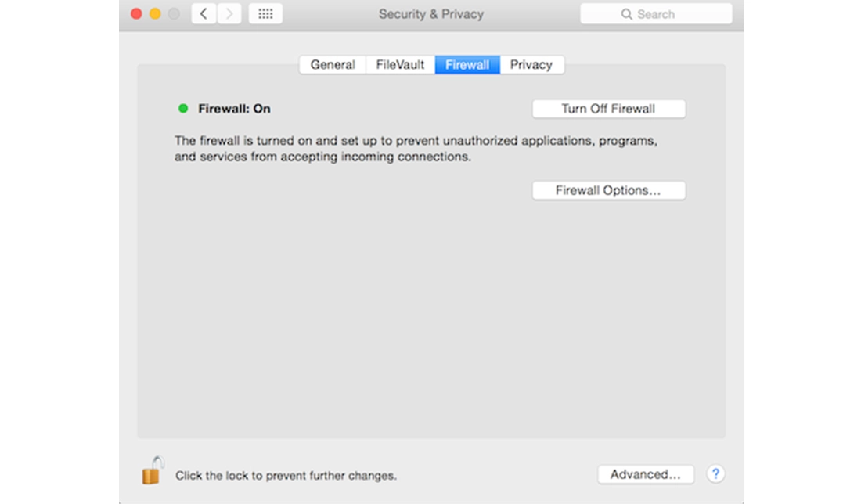Screen dimensions: 861x504
Task: Click the forward navigation arrow
Action: 229,14
